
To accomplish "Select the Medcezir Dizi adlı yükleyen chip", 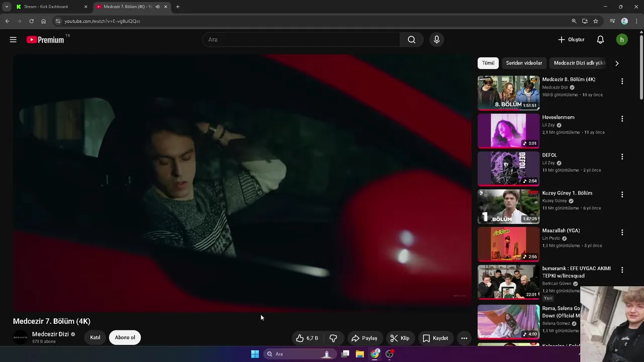I will pos(579,63).
